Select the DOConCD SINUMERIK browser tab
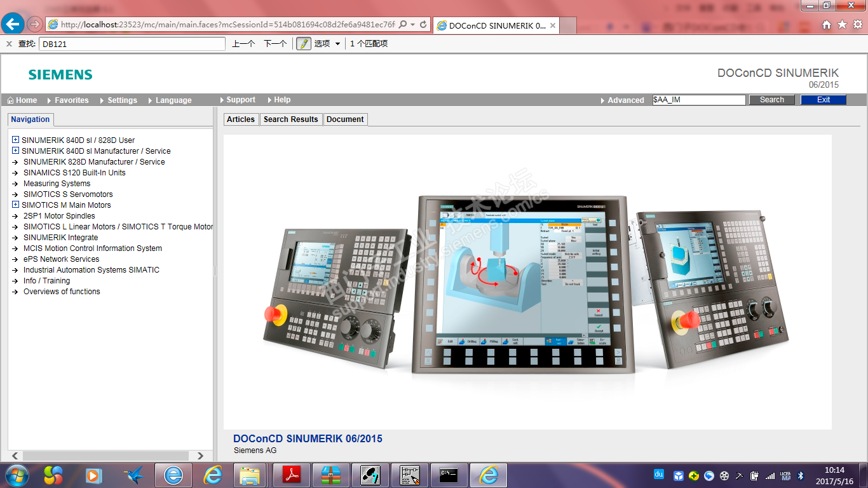This screenshot has width=868, height=488. click(x=497, y=26)
